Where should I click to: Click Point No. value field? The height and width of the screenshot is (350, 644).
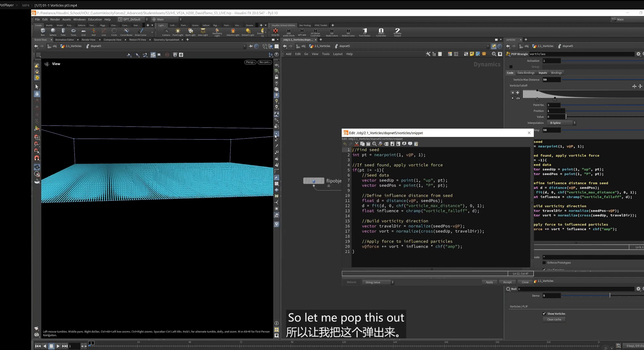(x=553, y=105)
